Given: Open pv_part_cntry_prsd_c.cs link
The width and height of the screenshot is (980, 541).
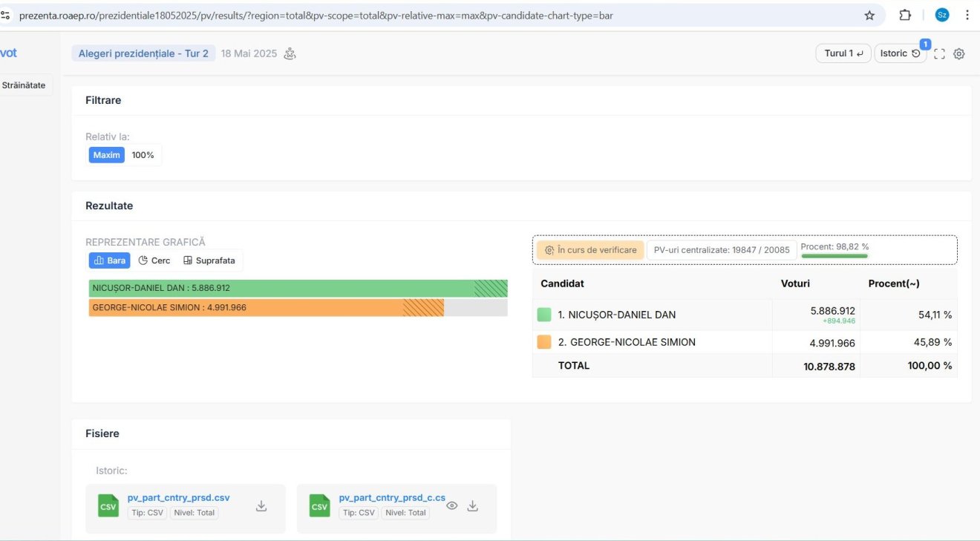Looking at the screenshot, I should coord(392,498).
